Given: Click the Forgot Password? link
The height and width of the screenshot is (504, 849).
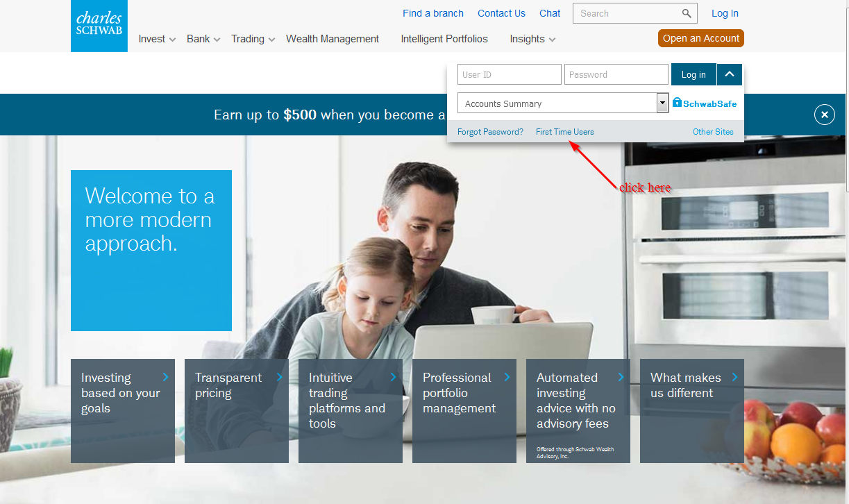Looking at the screenshot, I should click(x=490, y=132).
